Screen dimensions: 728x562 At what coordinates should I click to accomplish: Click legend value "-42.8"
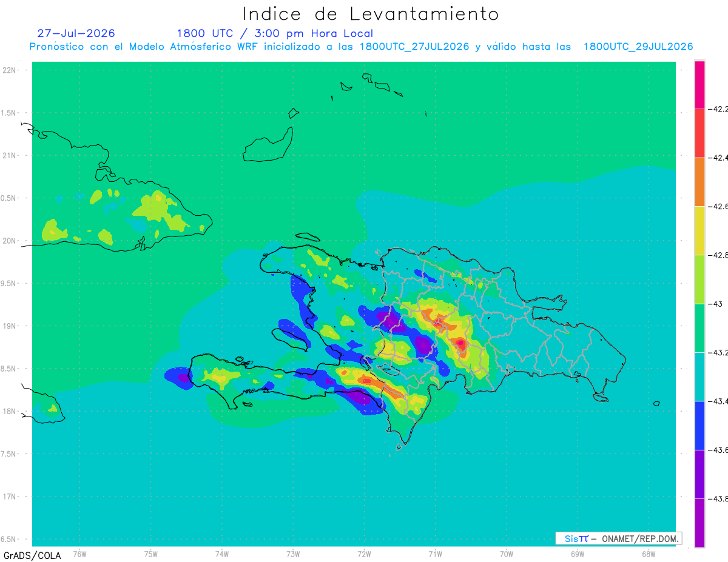click(x=718, y=255)
